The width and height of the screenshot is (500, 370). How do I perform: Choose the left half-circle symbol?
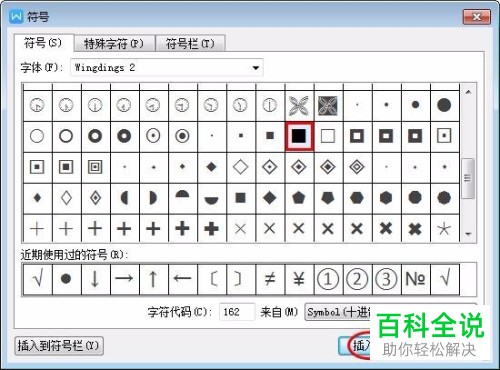(x=124, y=198)
